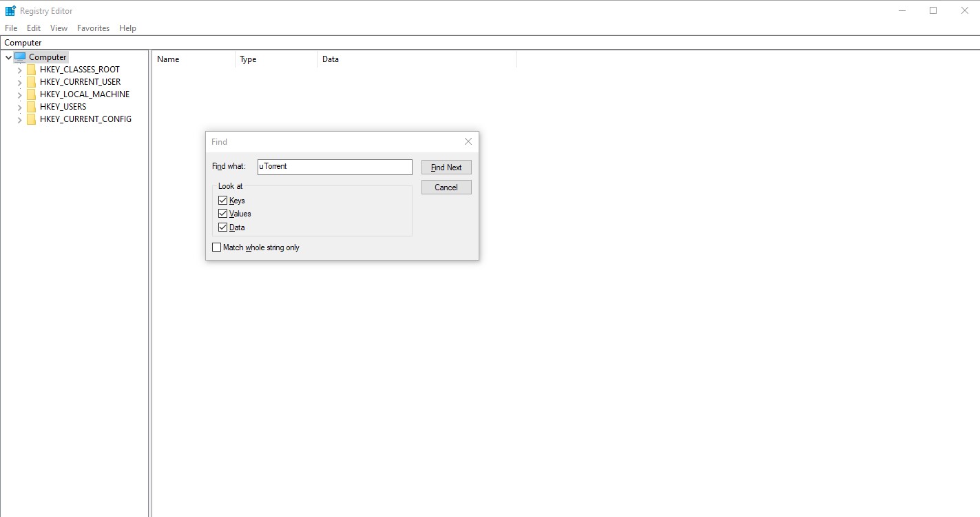Screen dimensions: 980x517
Task: Select the HKEY_CURRENT_CONFIG label
Action: point(85,119)
